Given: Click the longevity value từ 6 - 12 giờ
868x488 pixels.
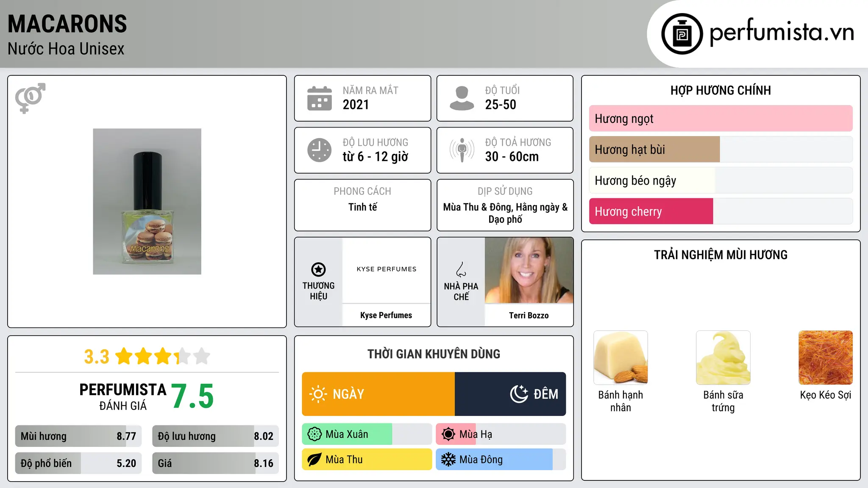Looking at the screenshot, I should coord(376,157).
